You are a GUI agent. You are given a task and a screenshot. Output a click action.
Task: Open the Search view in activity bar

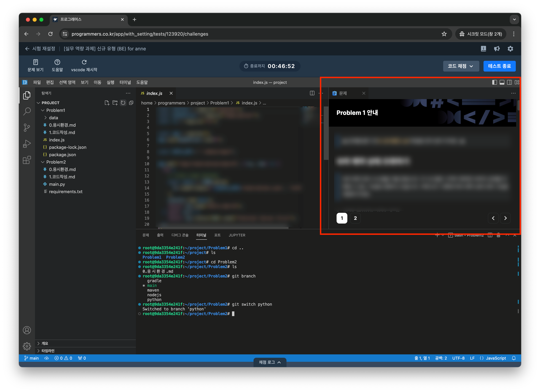coord(27,111)
